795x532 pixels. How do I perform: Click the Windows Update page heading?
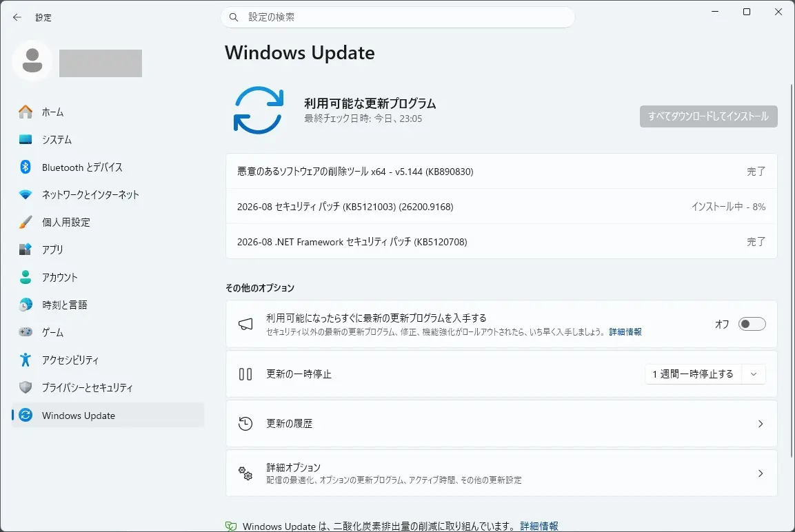point(300,52)
